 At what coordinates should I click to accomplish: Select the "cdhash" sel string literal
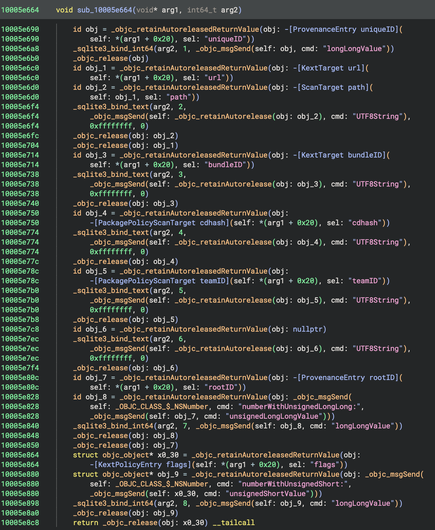coord(365,223)
